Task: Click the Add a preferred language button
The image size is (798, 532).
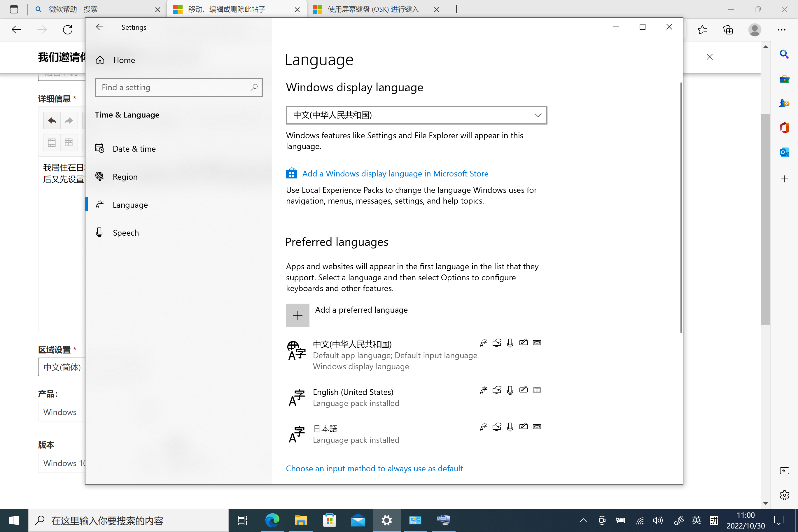Action: click(x=297, y=315)
